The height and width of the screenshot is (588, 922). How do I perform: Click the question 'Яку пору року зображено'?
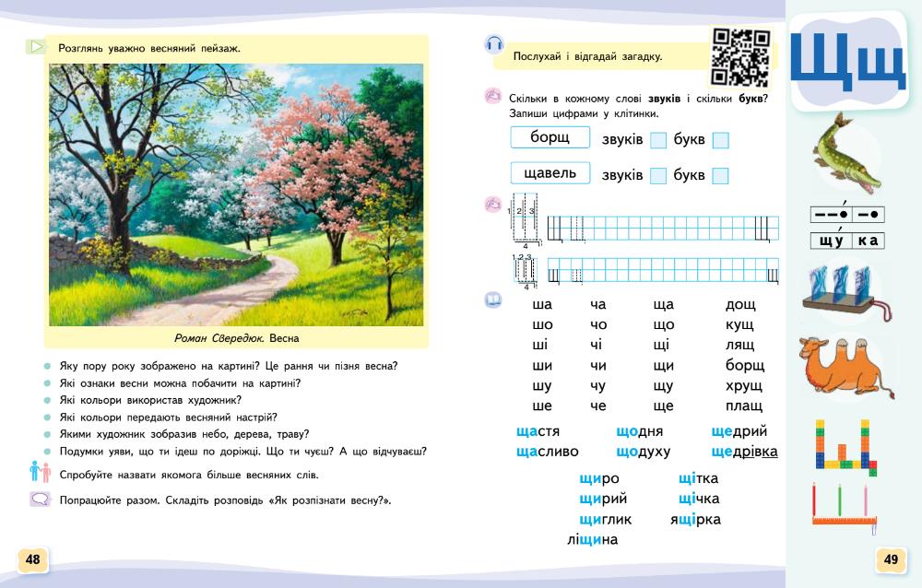228,366
